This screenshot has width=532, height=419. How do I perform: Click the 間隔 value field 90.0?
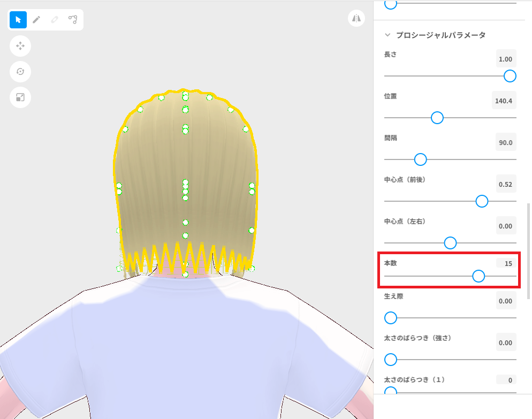(506, 142)
